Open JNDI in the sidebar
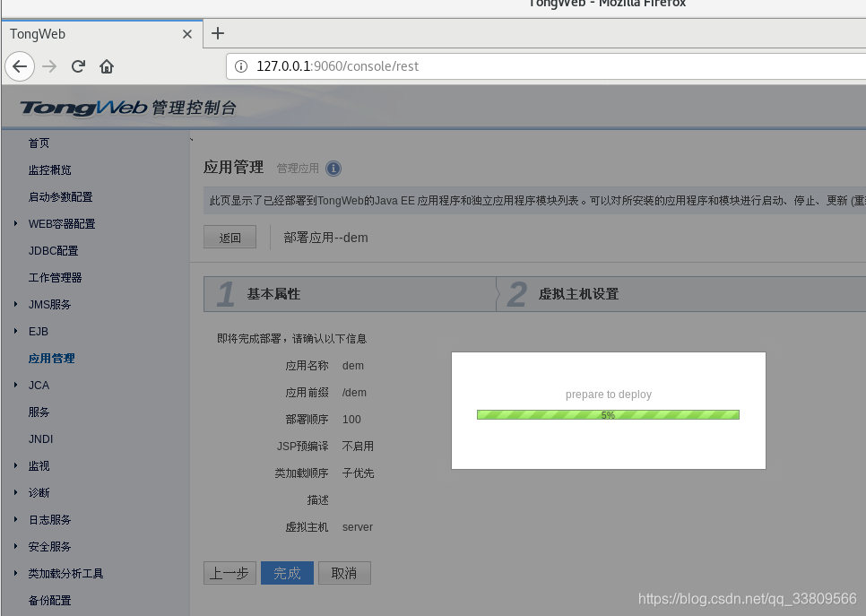This screenshot has width=866, height=616. (41, 439)
